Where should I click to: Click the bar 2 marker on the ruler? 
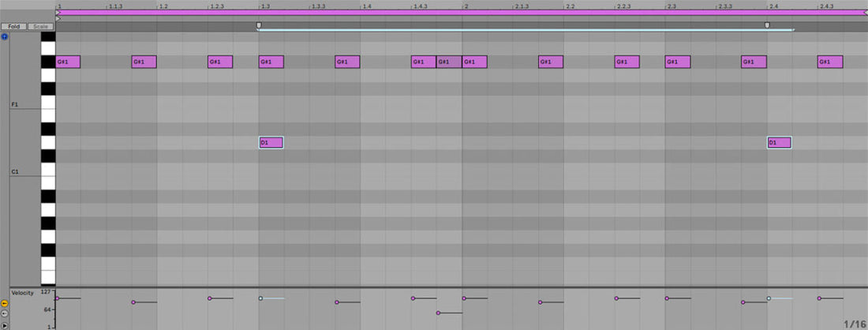click(466, 6)
